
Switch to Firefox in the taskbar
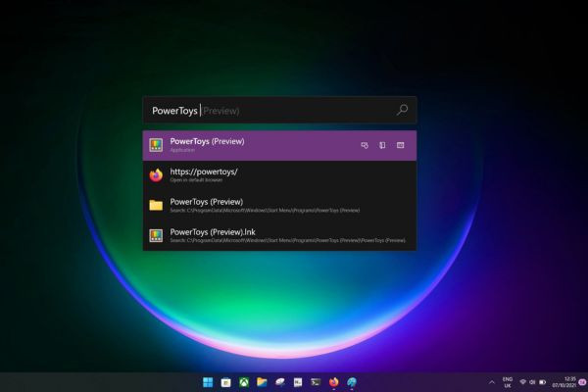(334, 382)
